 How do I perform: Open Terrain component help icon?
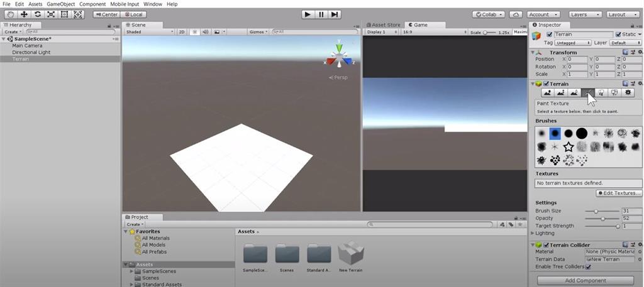click(x=625, y=84)
